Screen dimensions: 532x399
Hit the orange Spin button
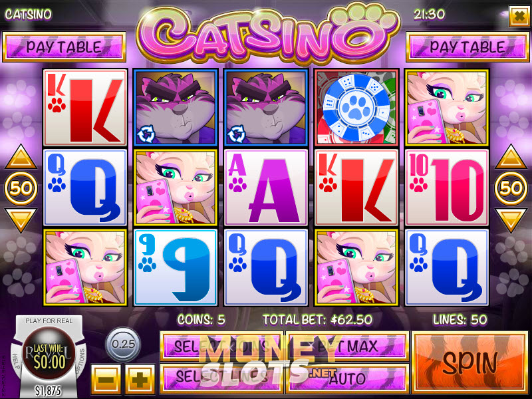click(x=470, y=362)
